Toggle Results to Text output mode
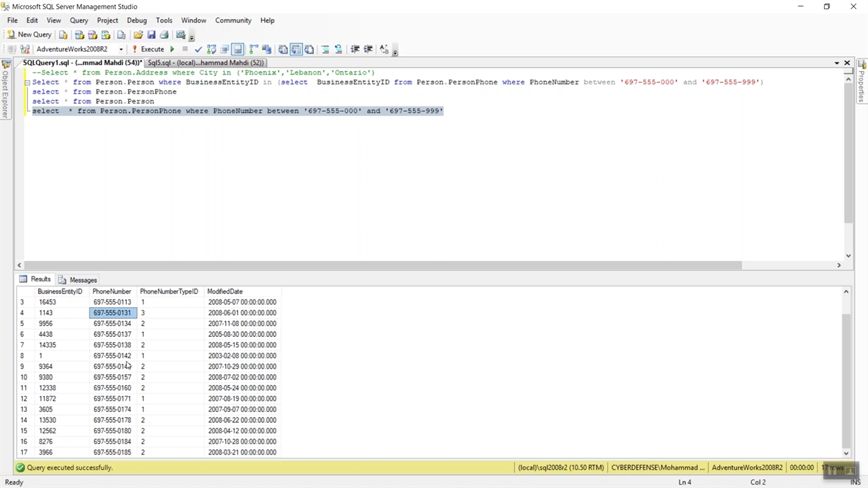 [x=283, y=49]
